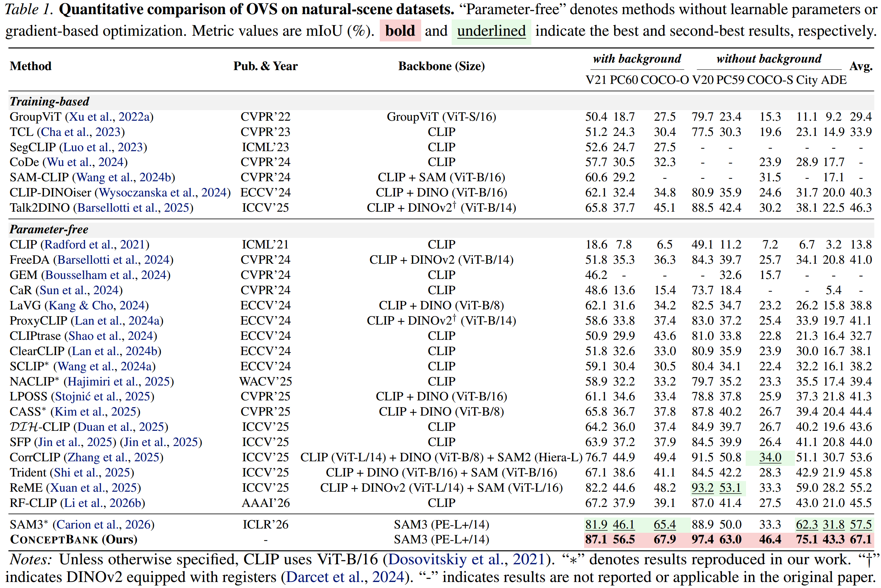Select Talk2DINO's average value 46.3
This screenshot has width=881, height=588.
[861, 208]
